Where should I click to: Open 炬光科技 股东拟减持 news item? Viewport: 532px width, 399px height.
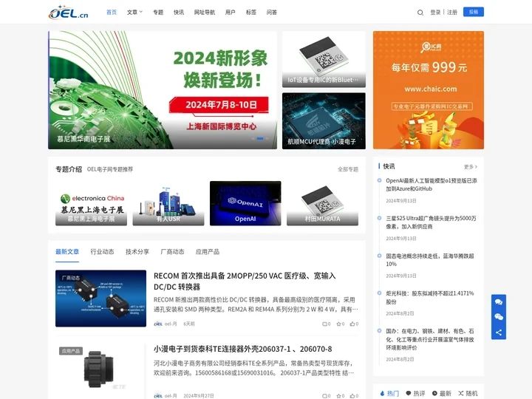[430, 297]
